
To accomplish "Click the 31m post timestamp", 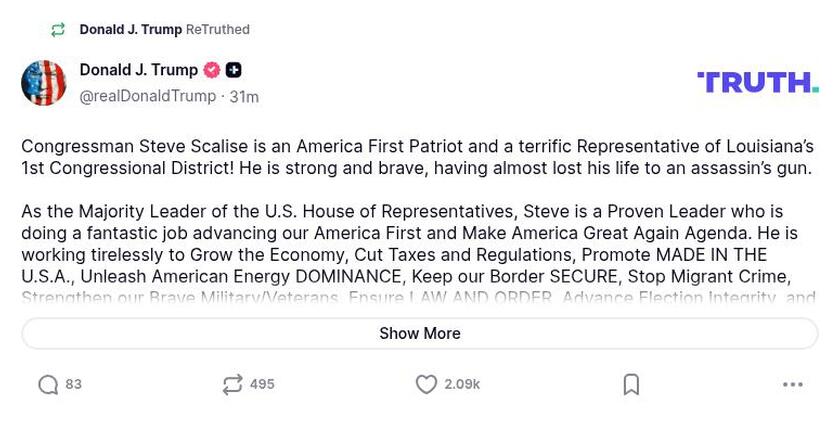I will pyautogui.click(x=244, y=97).
